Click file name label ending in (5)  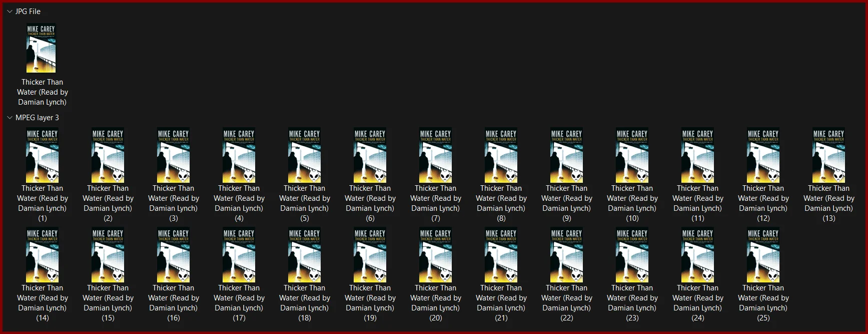coord(305,203)
